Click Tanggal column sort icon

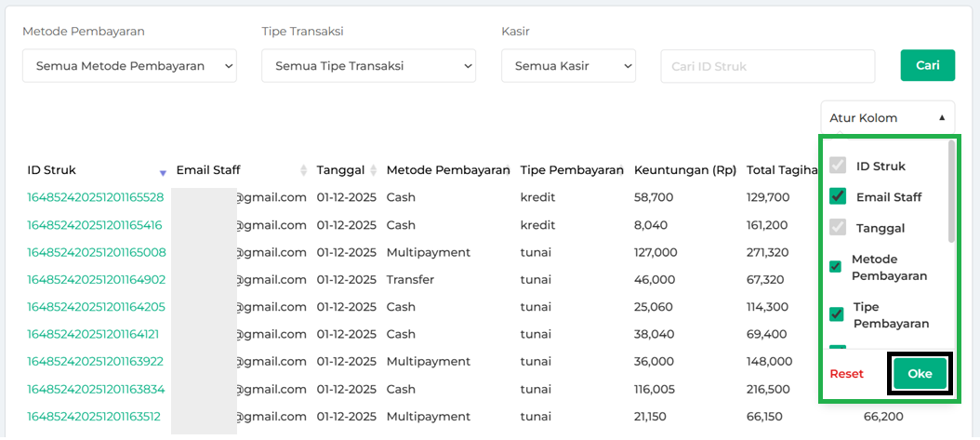tap(373, 170)
